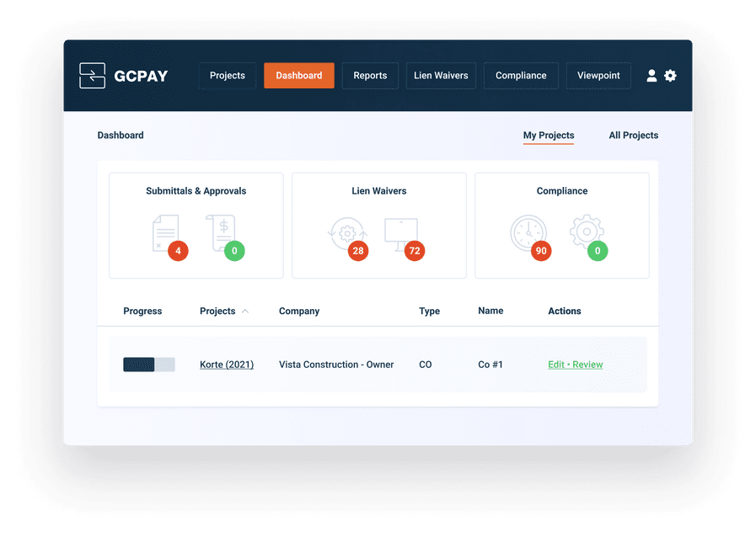
Task: Open the user account profile icon
Action: click(x=651, y=75)
